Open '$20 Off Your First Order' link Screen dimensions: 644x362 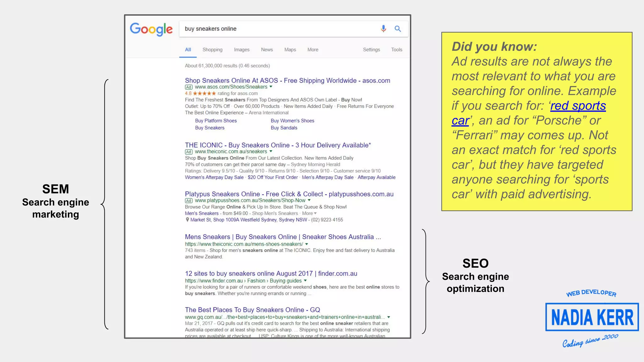point(273,178)
